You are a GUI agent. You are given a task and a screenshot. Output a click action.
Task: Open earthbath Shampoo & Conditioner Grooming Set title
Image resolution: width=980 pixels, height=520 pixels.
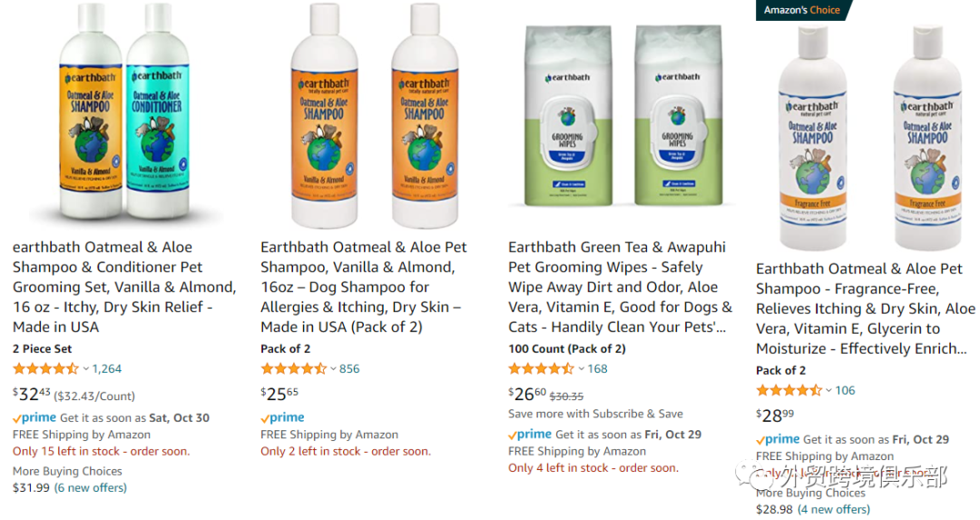(x=124, y=287)
